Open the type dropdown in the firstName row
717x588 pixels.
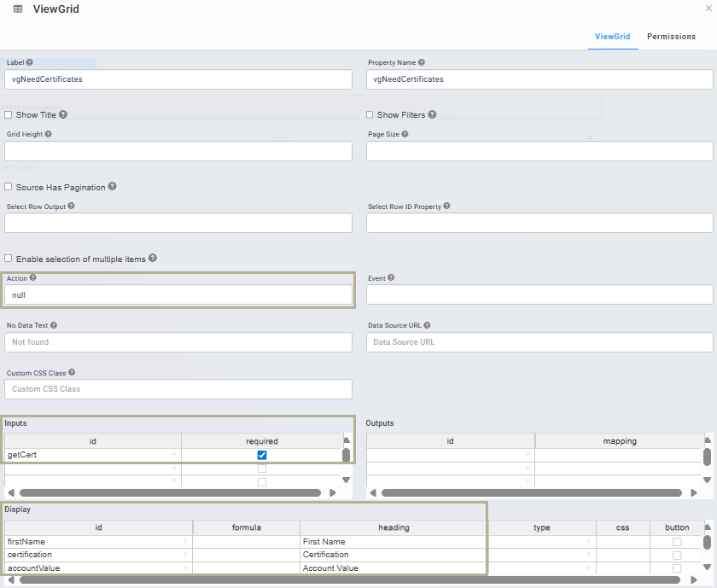pos(587,541)
